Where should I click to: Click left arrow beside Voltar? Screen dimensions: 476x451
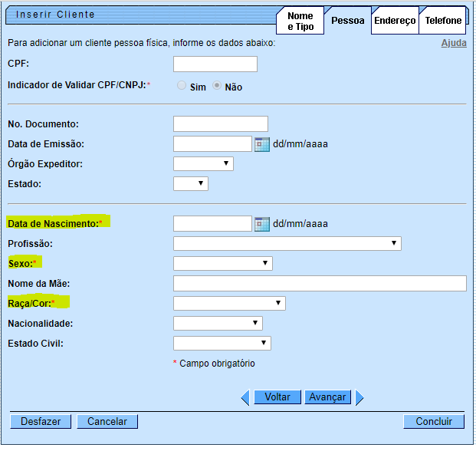[245, 397]
